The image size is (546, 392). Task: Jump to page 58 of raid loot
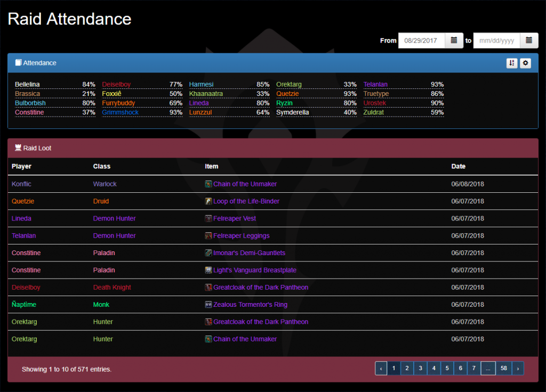coord(504,368)
